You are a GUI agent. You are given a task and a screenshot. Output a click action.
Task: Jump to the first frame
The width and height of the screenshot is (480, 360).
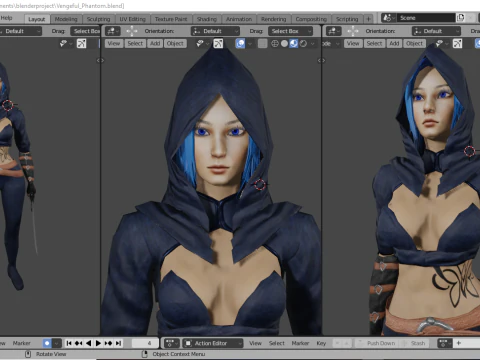[69, 343]
